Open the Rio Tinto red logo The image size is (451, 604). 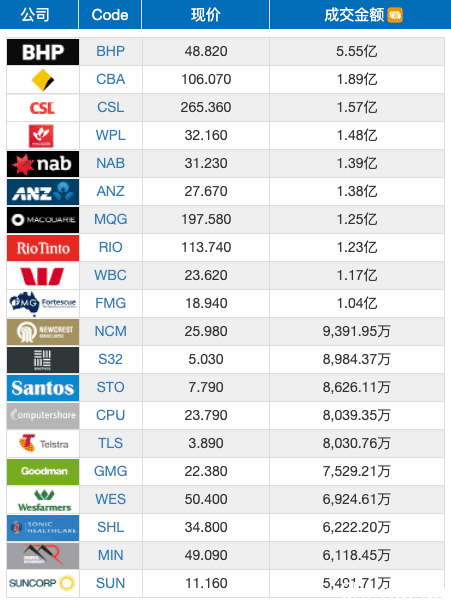[43, 248]
